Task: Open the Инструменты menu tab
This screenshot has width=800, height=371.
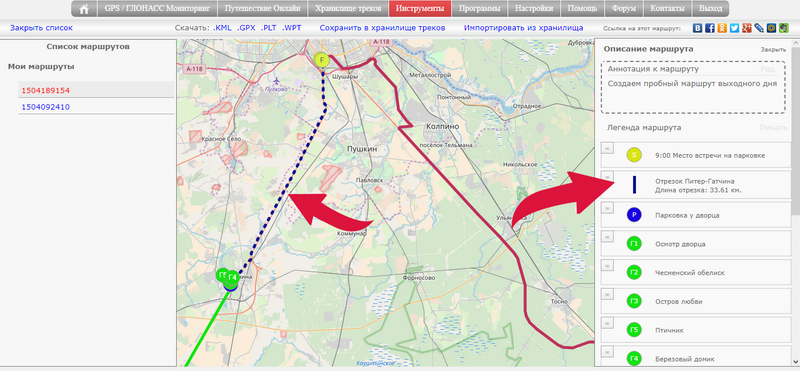Action: (420, 9)
